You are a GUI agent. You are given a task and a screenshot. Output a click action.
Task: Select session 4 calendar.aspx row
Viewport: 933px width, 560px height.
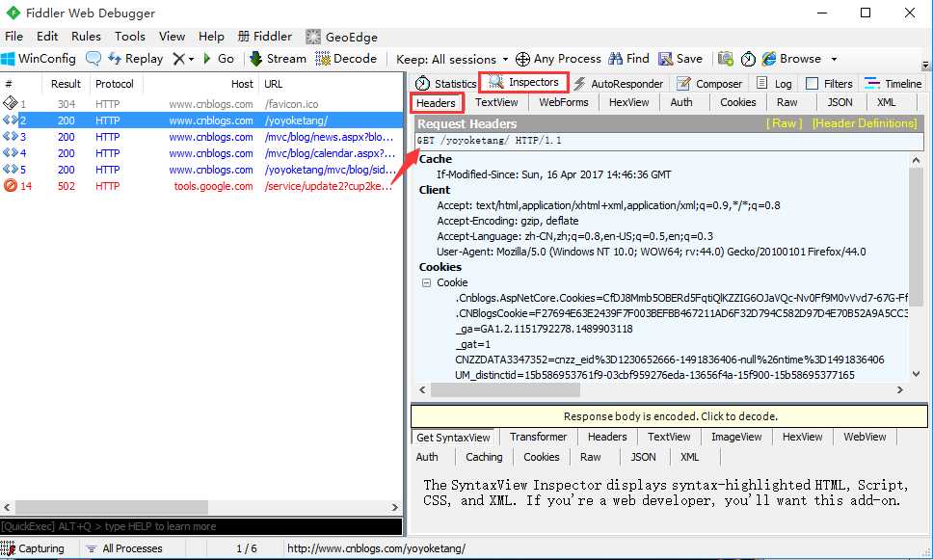(201, 153)
